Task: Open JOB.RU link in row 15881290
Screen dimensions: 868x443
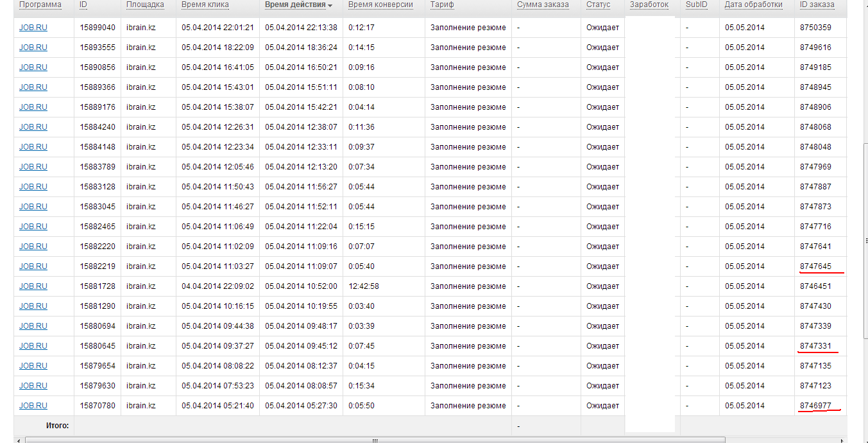Action: (x=33, y=306)
